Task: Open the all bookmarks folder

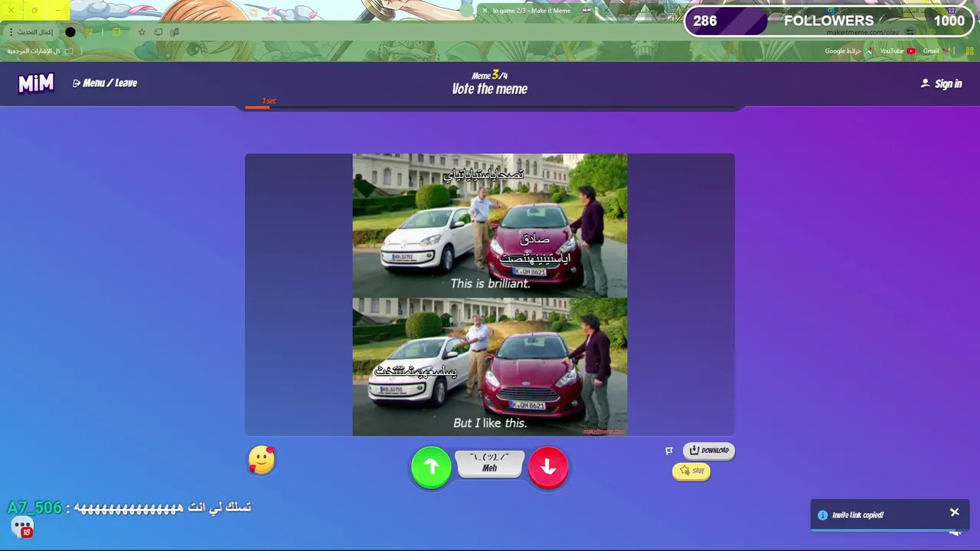Action: tap(40, 51)
